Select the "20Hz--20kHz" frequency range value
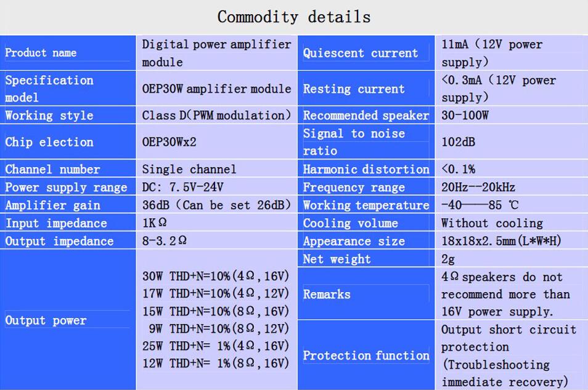588x390 pixels. (478, 187)
